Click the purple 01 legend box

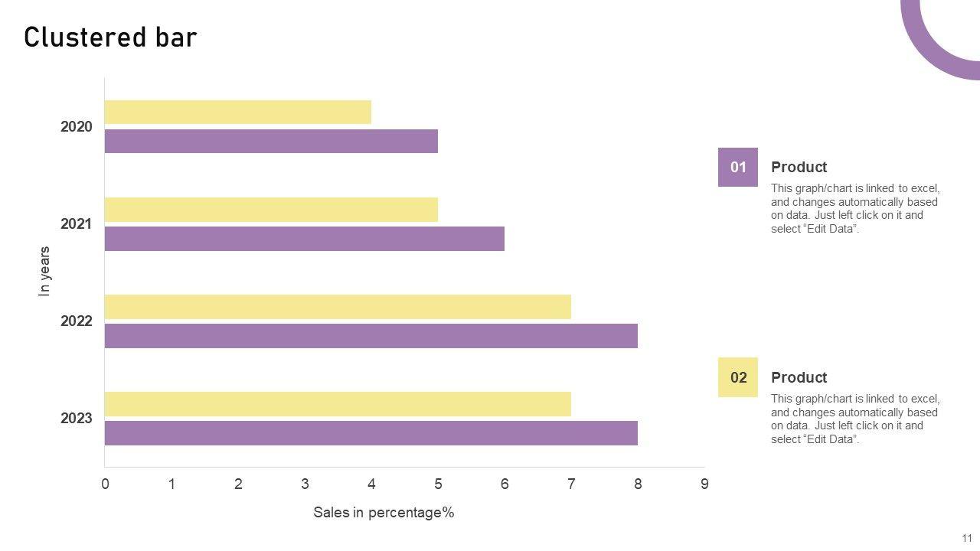[x=737, y=167]
